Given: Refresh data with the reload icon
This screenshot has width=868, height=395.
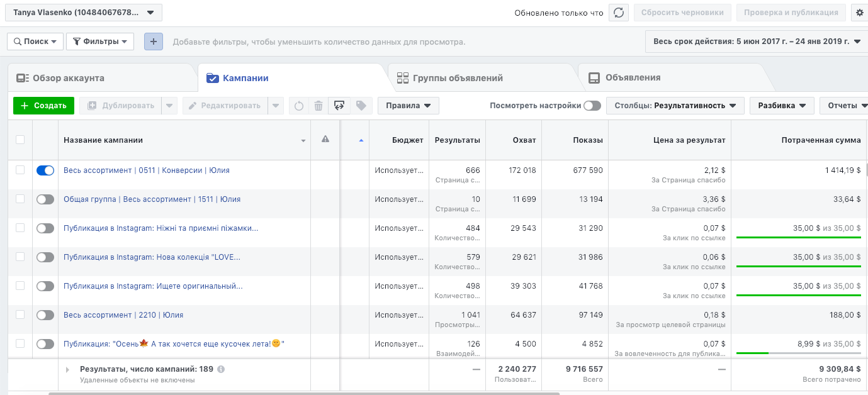Looking at the screenshot, I should [x=619, y=13].
